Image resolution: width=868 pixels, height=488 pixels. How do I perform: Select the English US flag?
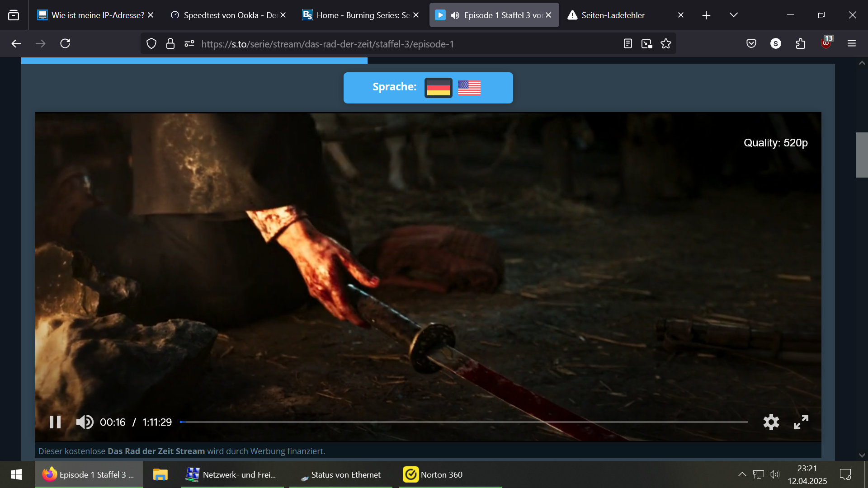[x=469, y=88]
